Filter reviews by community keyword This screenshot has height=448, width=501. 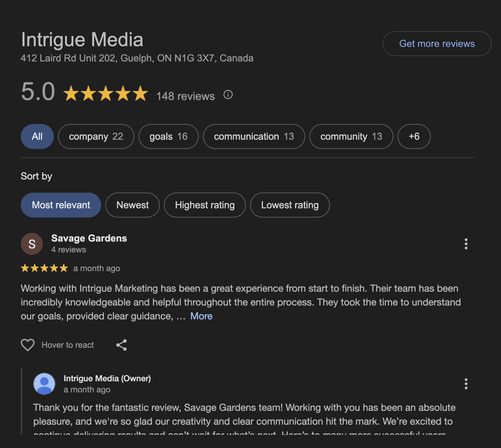point(351,136)
